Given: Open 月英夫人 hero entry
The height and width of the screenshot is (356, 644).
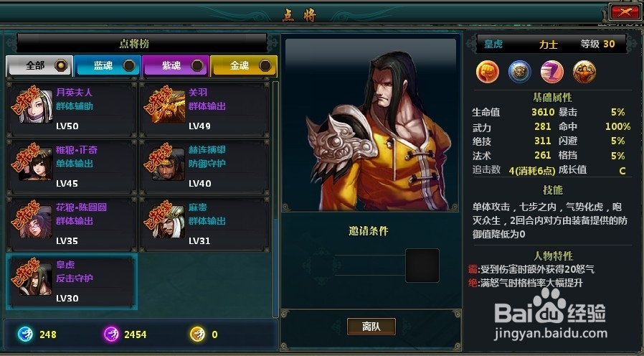Looking at the screenshot, I should [x=72, y=109].
